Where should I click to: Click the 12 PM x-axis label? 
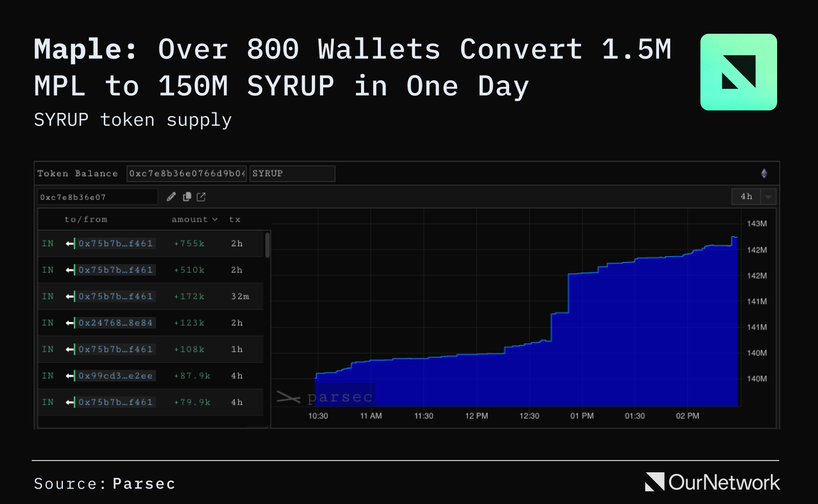(x=476, y=416)
